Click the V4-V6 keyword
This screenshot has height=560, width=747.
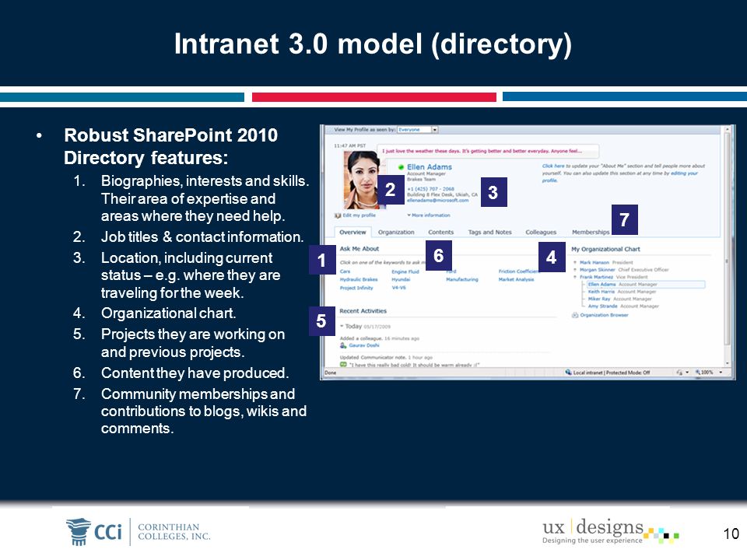[398, 288]
